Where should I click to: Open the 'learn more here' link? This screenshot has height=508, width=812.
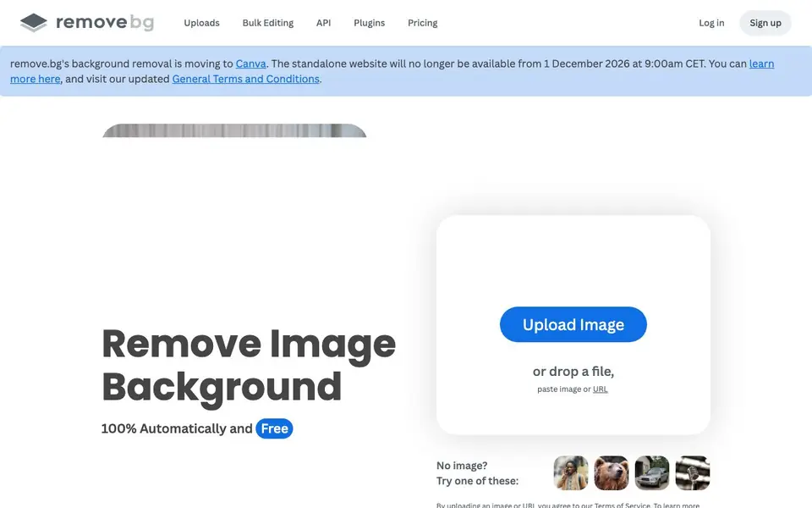[x=36, y=79]
